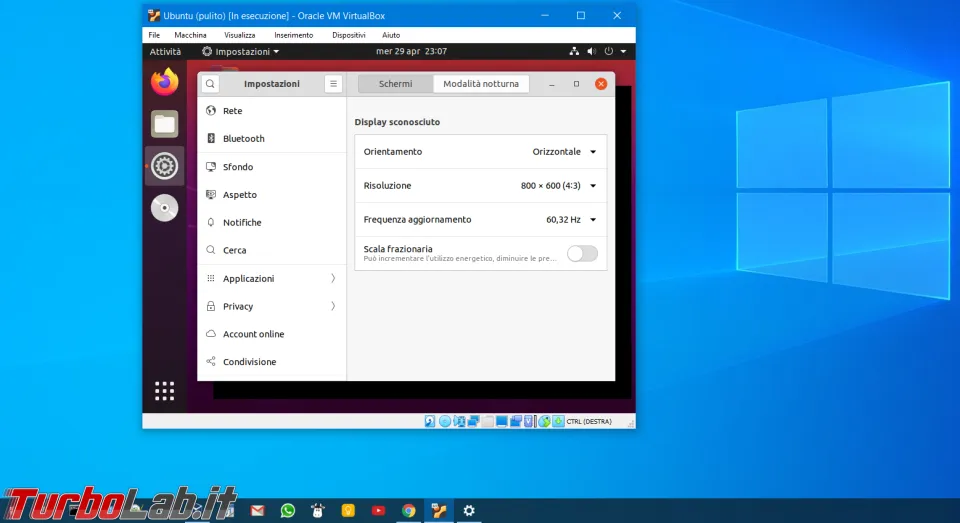Viewport: 960px width, 523px height.
Task: Open the File menu in VirtualBox
Action: pyautogui.click(x=154, y=35)
